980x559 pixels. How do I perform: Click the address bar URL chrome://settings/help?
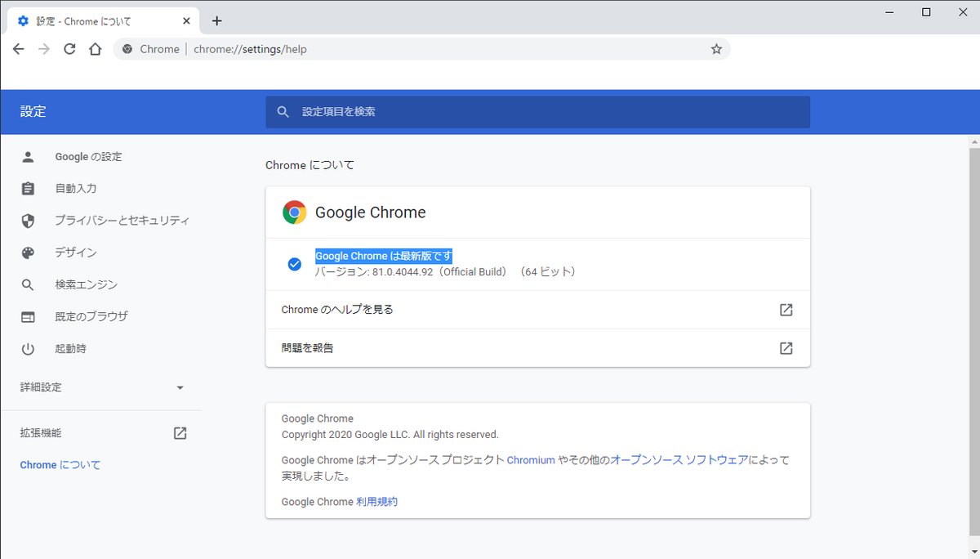click(250, 49)
